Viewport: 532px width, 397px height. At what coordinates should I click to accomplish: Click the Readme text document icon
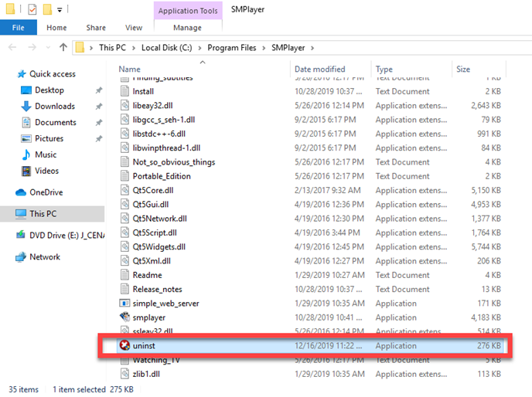click(x=124, y=275)
